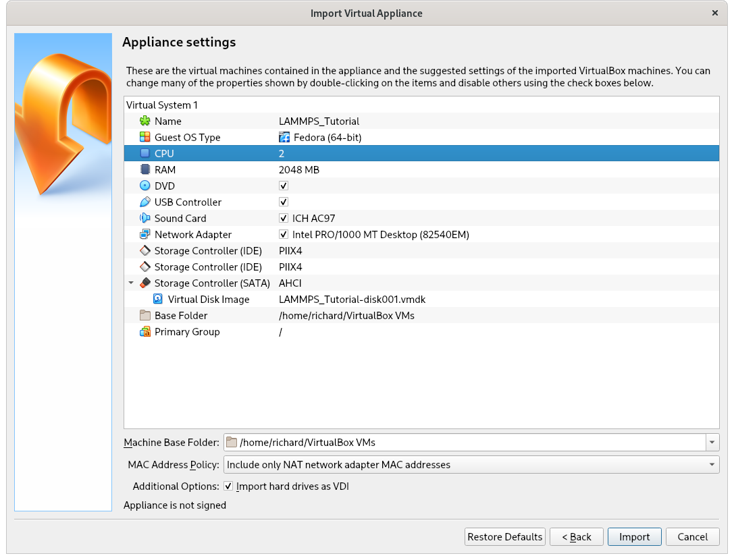
Task: Click the Base Folder icon
Action: pyautogui.click(x=145, y=315)
